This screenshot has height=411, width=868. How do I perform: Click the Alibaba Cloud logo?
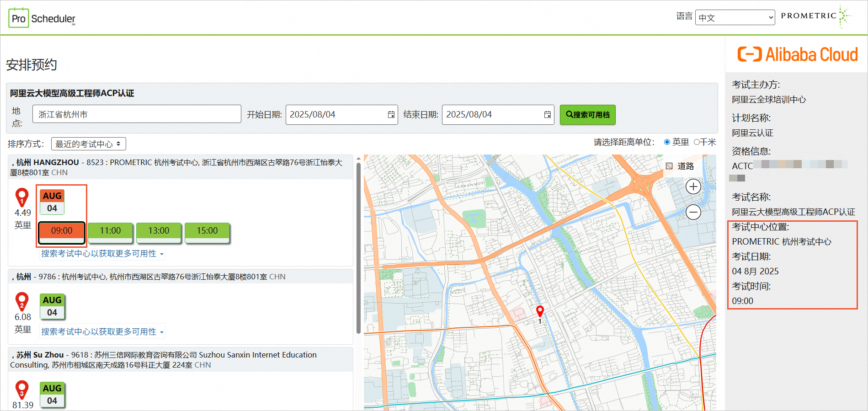(798, 54)
